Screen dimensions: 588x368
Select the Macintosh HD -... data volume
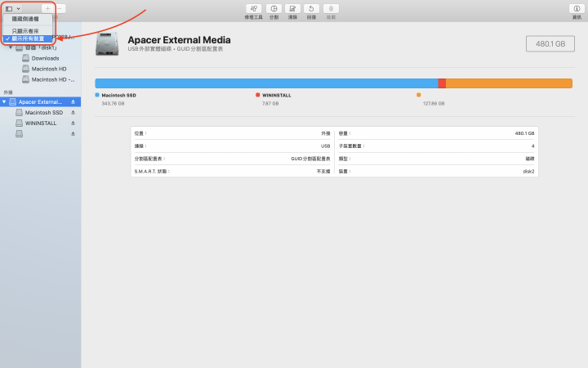(x=53, y=79)
